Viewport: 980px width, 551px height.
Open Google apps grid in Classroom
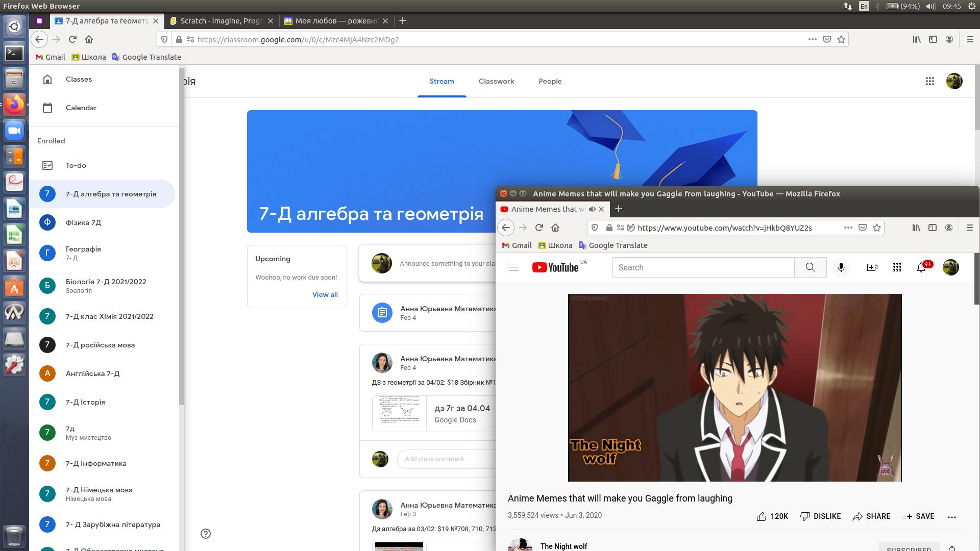click(x=930, y=81)
